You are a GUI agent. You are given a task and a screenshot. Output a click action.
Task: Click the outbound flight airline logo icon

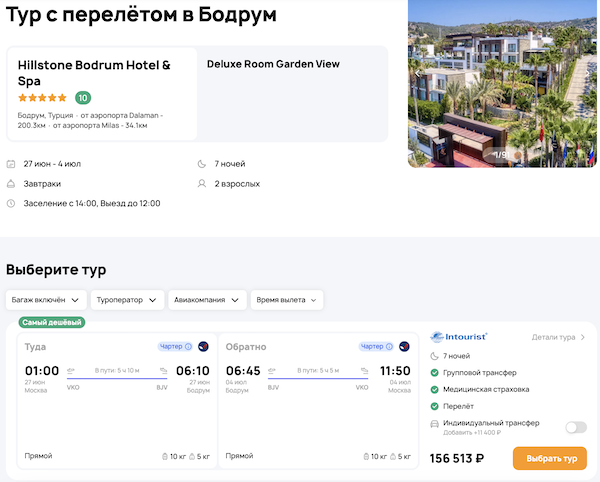203,347
